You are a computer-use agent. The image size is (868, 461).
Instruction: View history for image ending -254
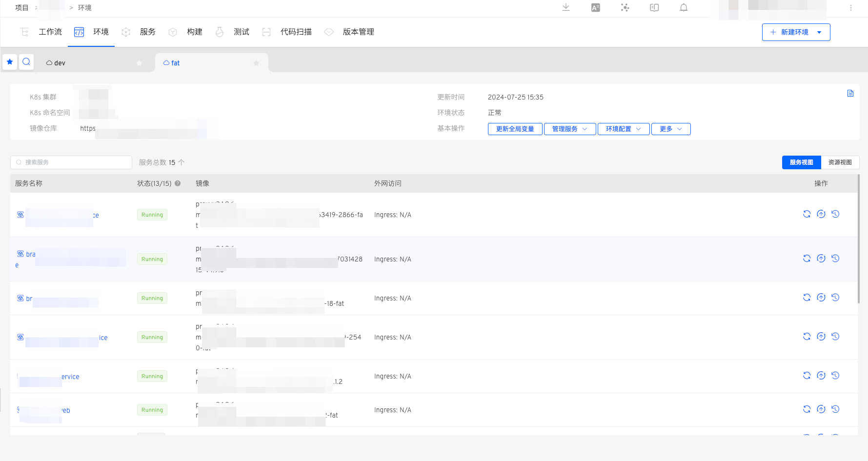(x=835, y=336)
